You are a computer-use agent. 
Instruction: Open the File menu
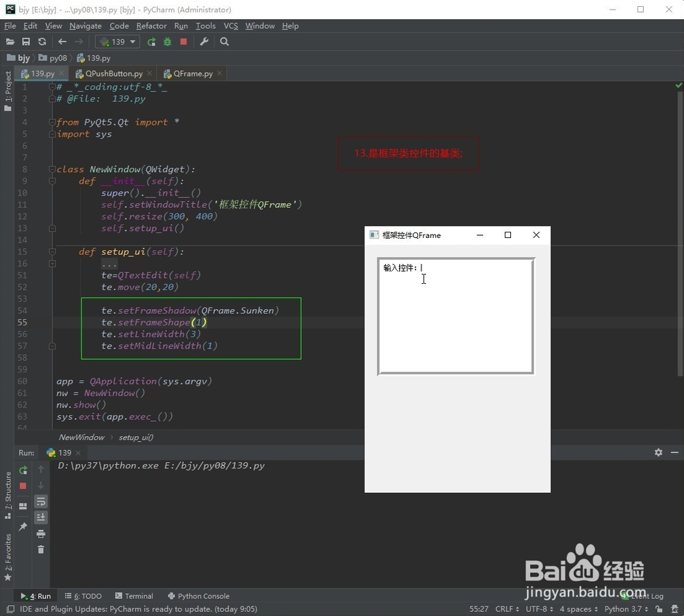(10, 26)
